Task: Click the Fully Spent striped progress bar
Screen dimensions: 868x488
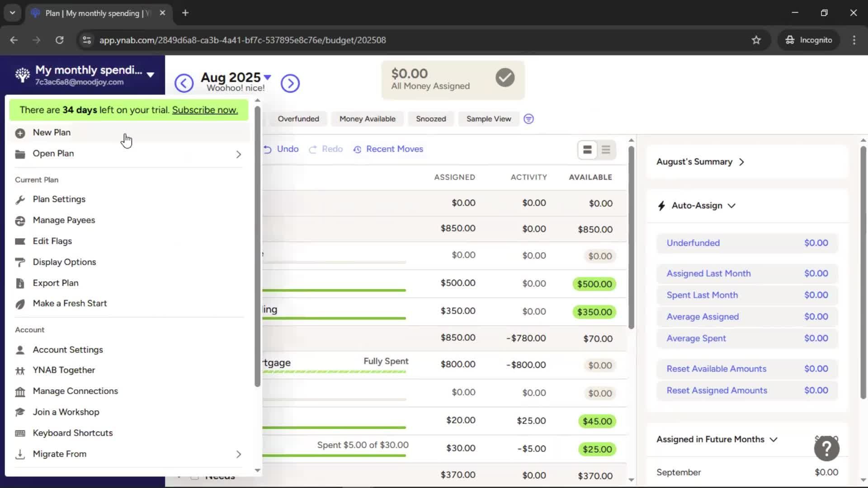Action: pos(334,372)
